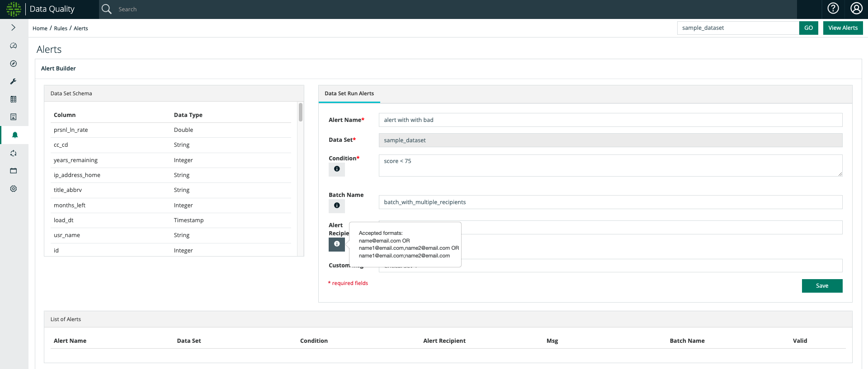Click the View Alerts button
Image resolution: width=868 pixels, height=369 pixels.
pos(843,28)
